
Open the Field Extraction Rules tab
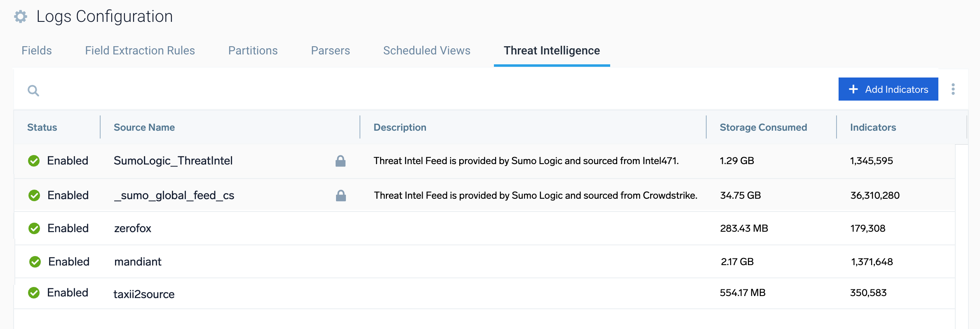click(x=140, y=50)
